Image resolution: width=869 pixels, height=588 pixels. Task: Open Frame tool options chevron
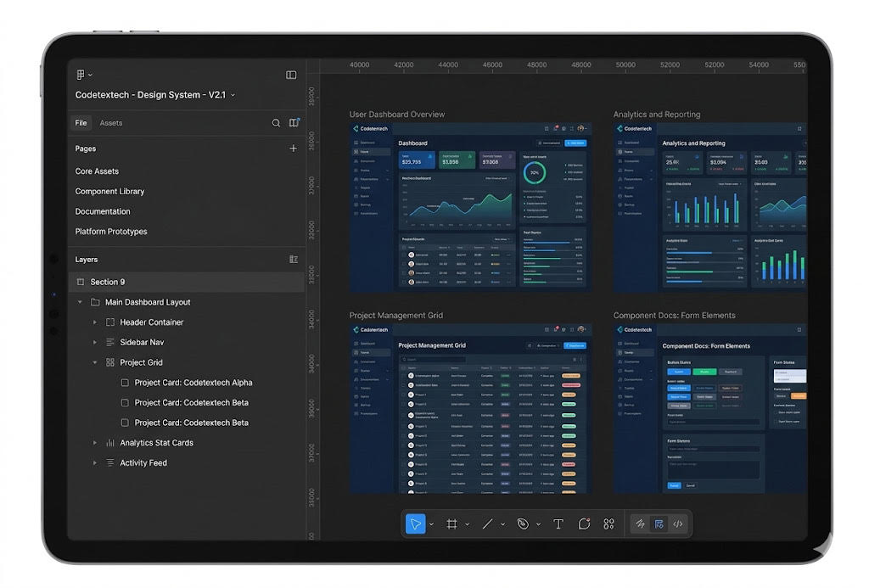point(468,524)
